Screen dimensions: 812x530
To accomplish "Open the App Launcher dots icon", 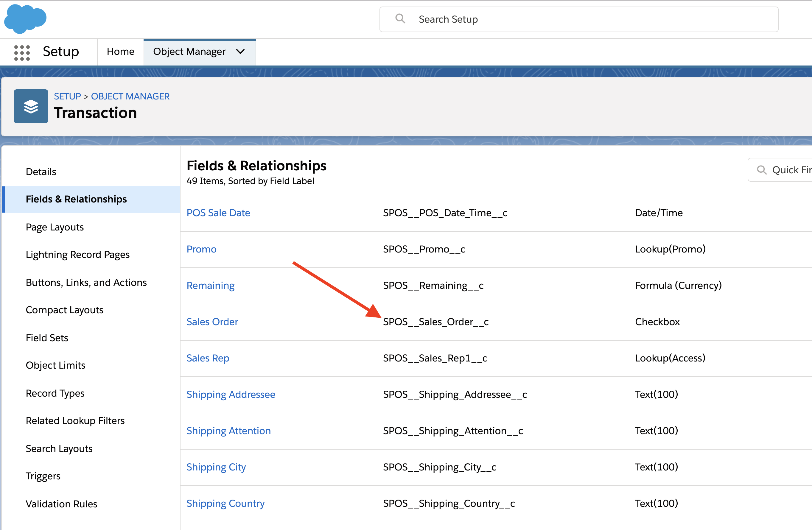I will click(22, 52).
